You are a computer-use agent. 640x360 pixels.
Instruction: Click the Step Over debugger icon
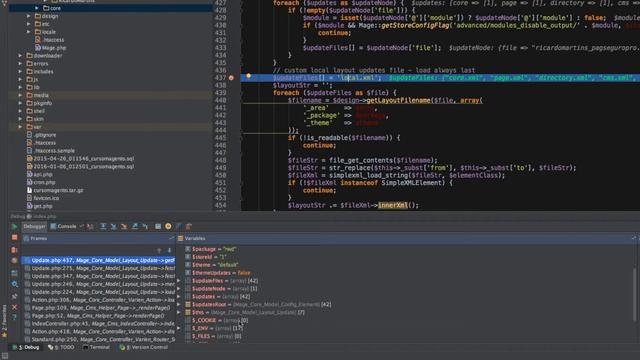pyautogui.click(x=103, y=226)
